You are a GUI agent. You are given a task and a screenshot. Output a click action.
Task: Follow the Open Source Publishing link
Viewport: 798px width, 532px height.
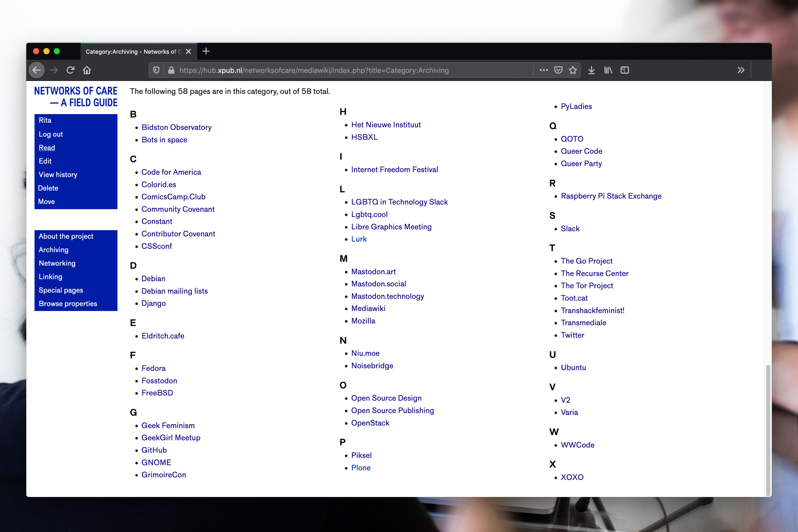[x=393, y=411]
